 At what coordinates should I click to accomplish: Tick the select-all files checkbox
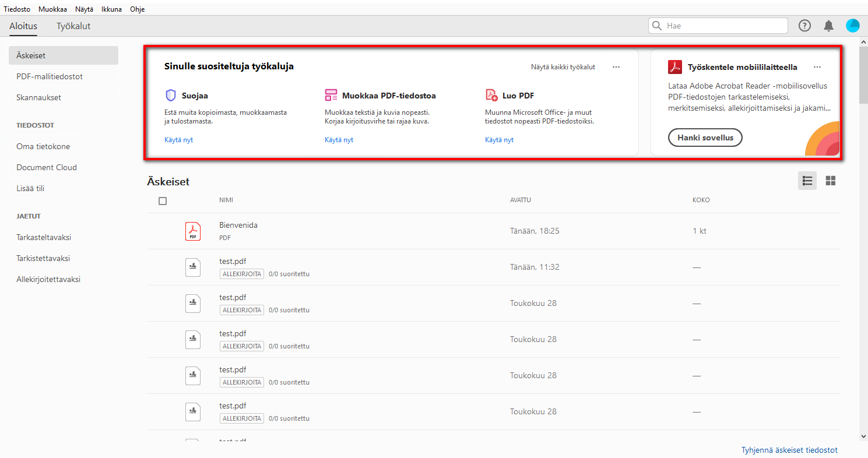[x=163, y=201]
